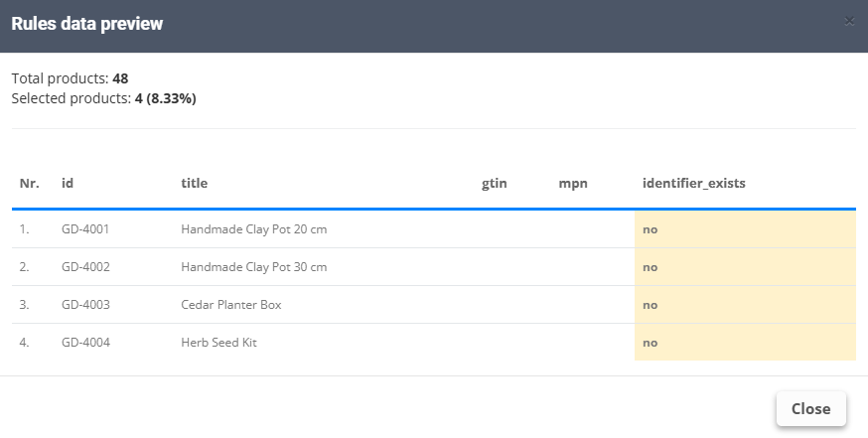Click the identifier_exists column header

point(693,184)
